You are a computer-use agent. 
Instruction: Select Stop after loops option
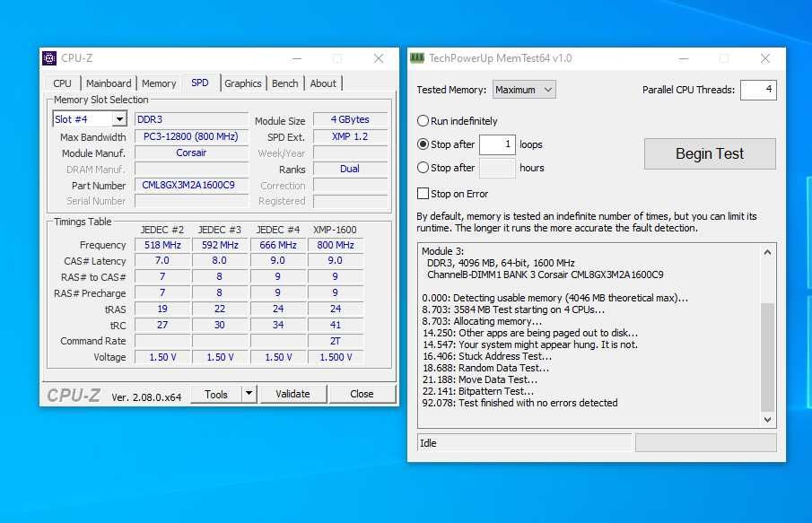423,144
